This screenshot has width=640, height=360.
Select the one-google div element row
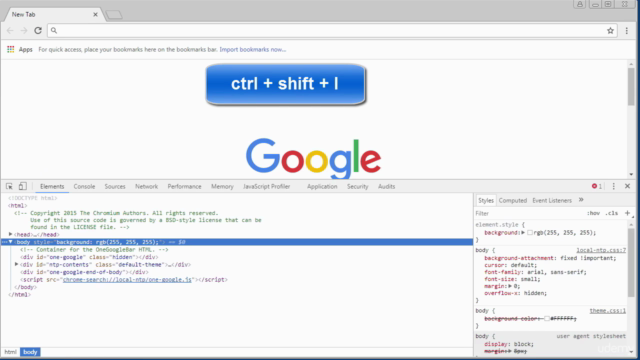[89, 257]
